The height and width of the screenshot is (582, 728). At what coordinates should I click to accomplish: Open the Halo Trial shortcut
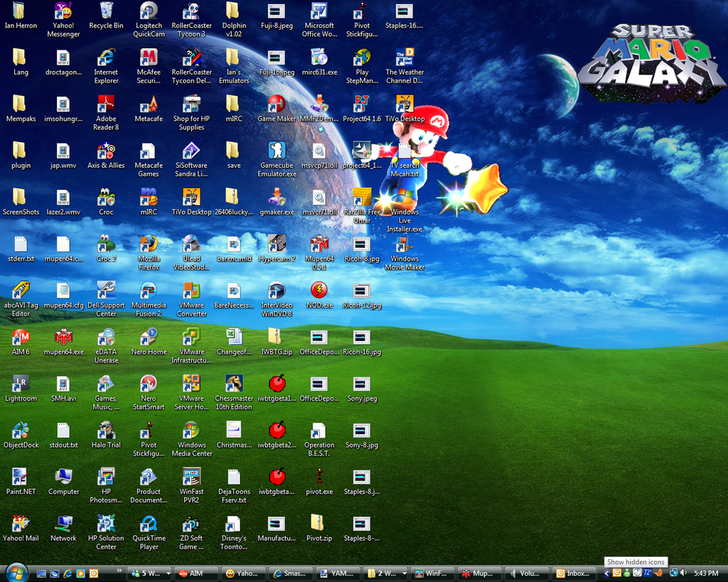coord(106,436)
